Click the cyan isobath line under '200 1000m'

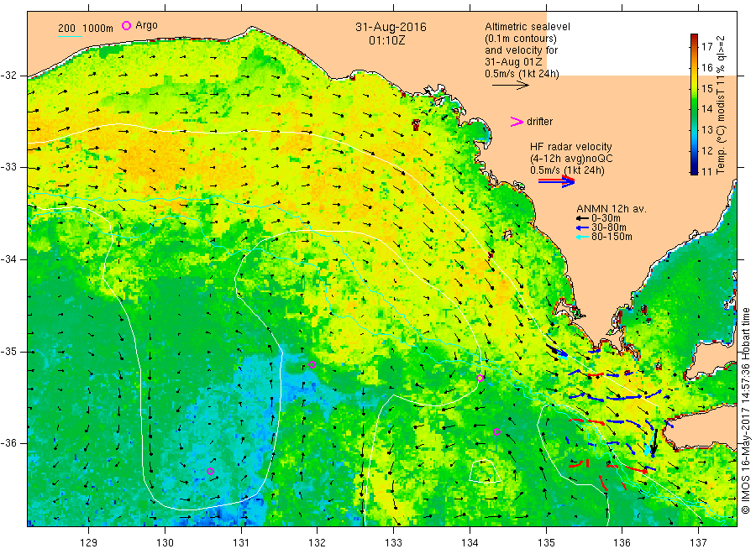click(70, 36)
